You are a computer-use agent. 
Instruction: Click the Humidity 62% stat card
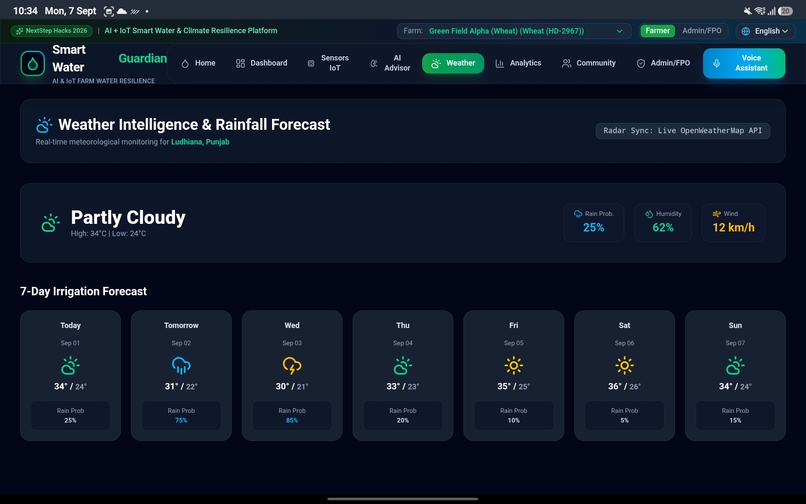coord(663,223)
